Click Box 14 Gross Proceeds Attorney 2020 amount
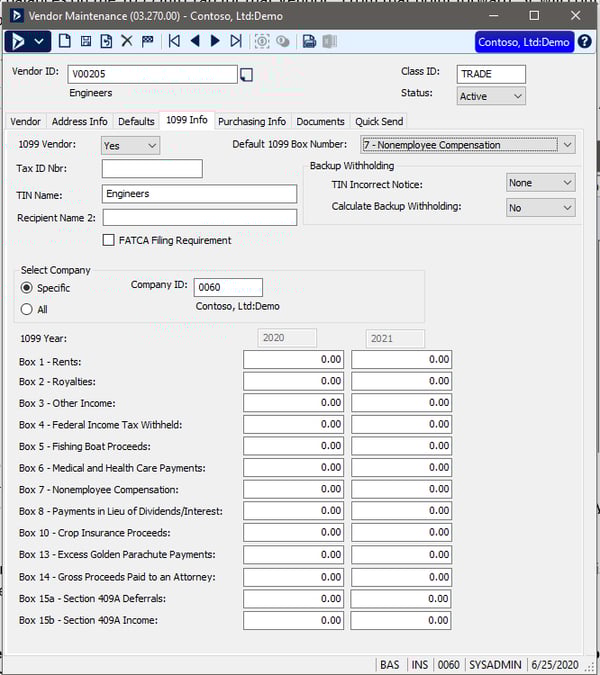The width and height of the screenshot is (600, 675). point(294,577)
